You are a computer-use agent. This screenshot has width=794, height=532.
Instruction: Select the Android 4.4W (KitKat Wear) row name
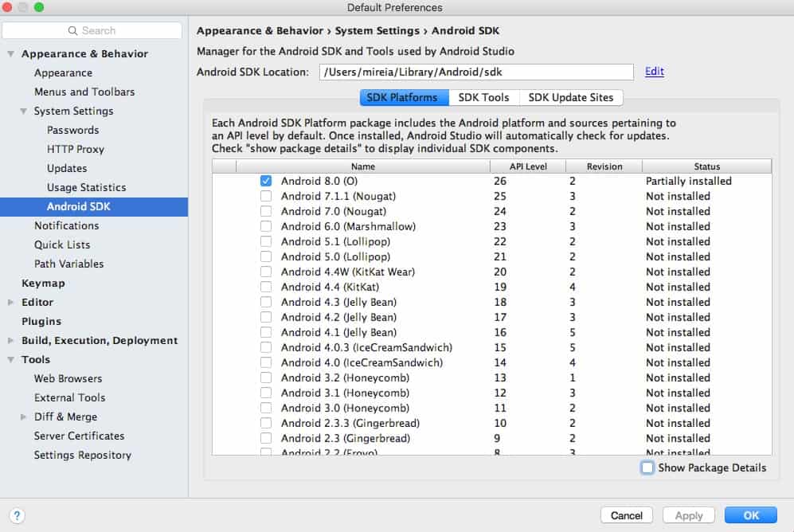348,272
